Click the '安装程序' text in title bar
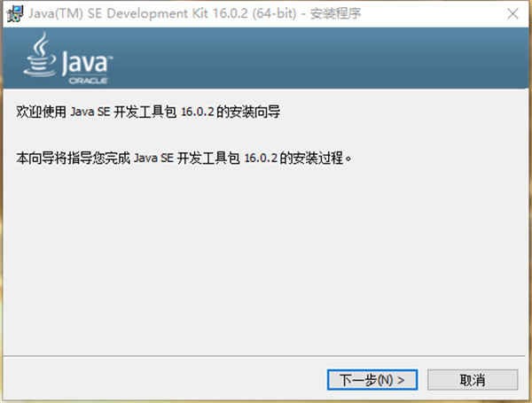The image size is (532, 403). click(x=335, y=14)
